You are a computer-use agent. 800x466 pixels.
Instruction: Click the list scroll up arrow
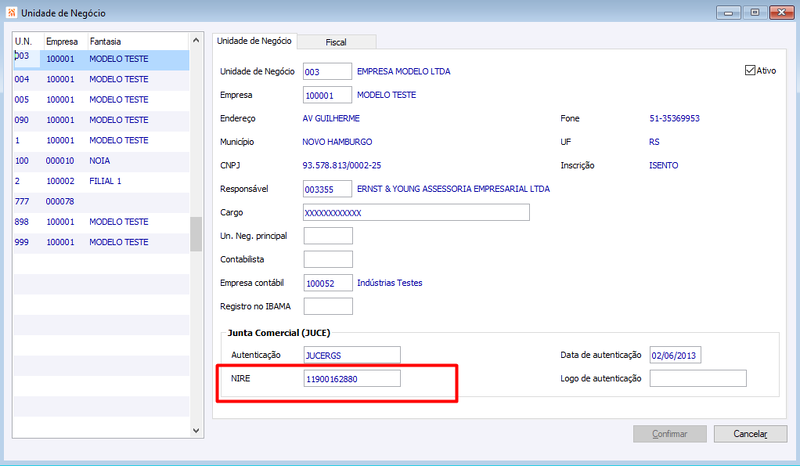click(196, 40)
